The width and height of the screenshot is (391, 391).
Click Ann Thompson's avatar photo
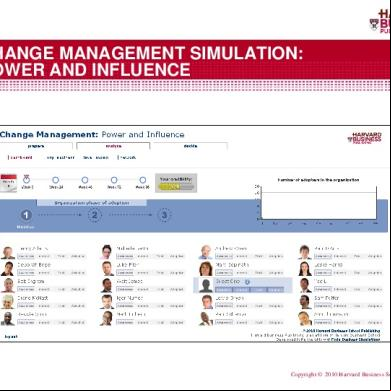tap(305, 318)
